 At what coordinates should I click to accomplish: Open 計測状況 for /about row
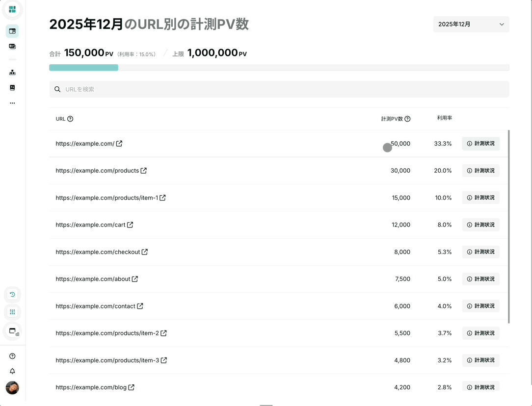[x=481, y=279]
